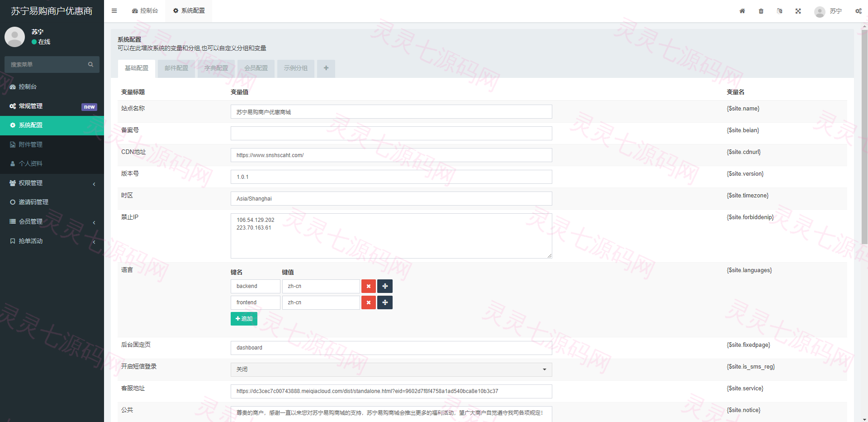
Task: Open 附件管理 in sidebar
Action: click(52, 144)
